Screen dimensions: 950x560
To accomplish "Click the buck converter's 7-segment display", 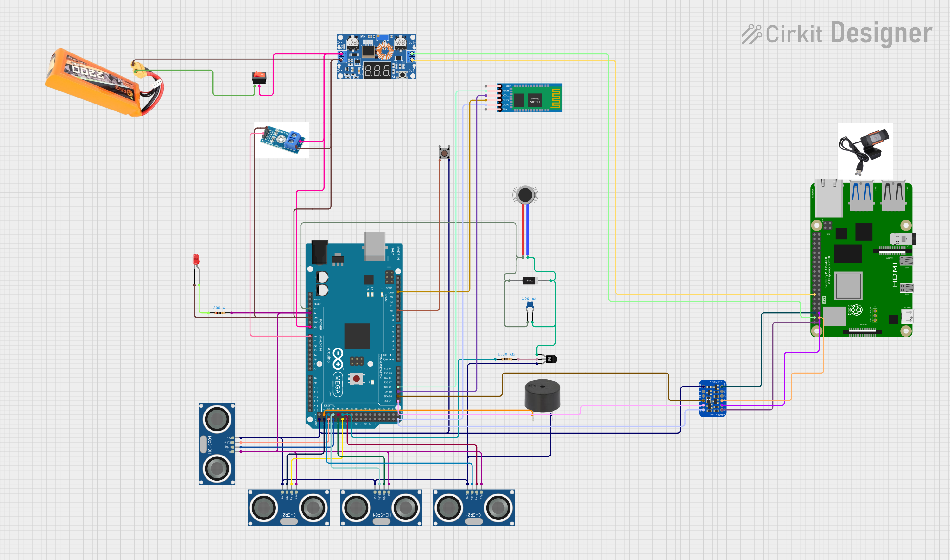I will click(x=377, y=70).
